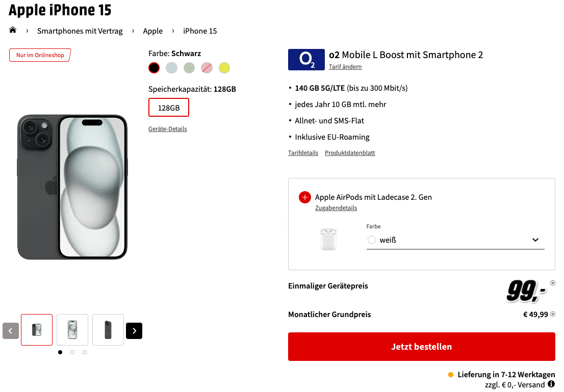Select the third thumbnail showing phone back
Screen dimensions: 564x392
[108, 330]
